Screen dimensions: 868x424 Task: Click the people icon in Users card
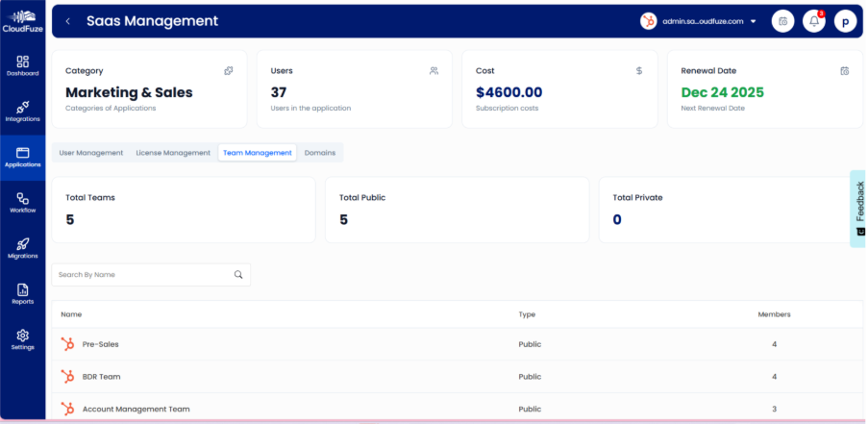[x=434, y=71]
